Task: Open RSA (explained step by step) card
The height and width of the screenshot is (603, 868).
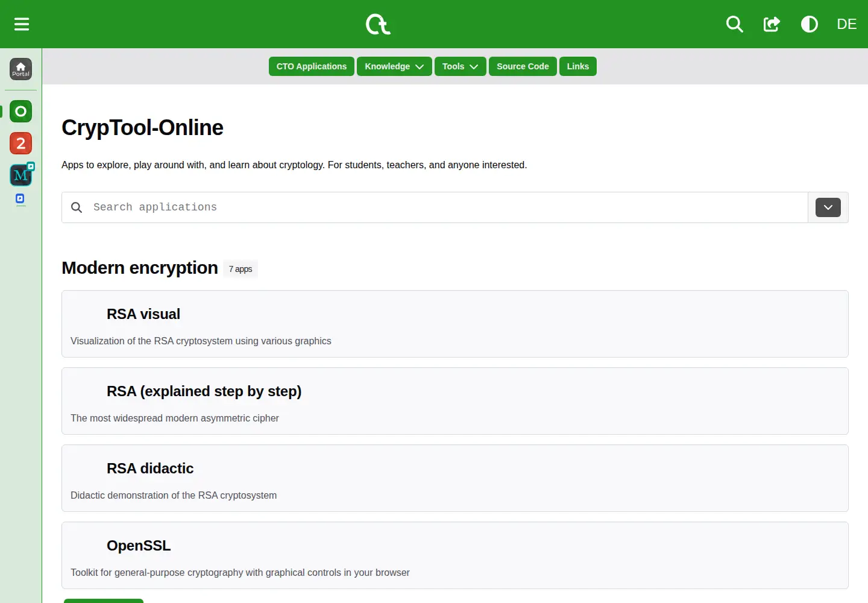Action: [455, 401]
